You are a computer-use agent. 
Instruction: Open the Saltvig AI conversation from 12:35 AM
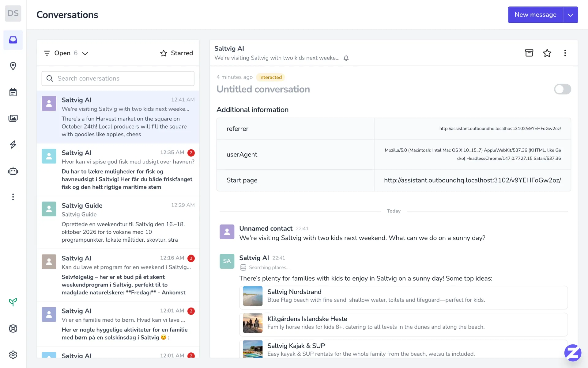coord(118,170)
